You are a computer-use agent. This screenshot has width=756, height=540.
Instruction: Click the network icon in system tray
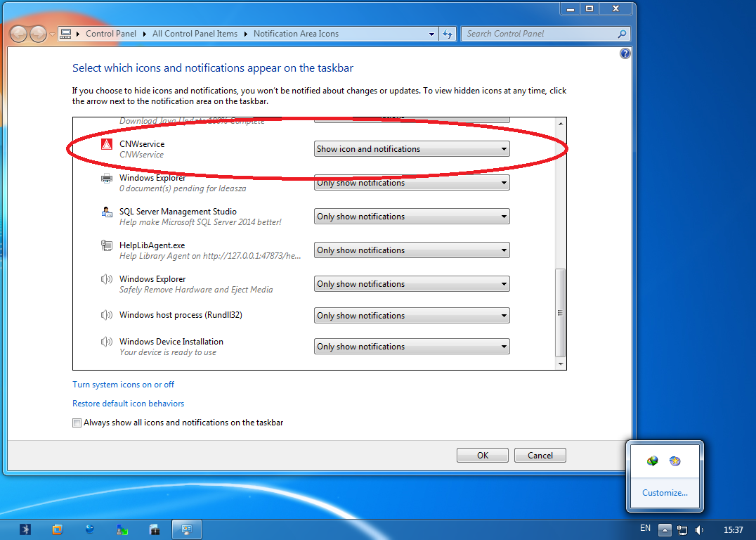682,530
